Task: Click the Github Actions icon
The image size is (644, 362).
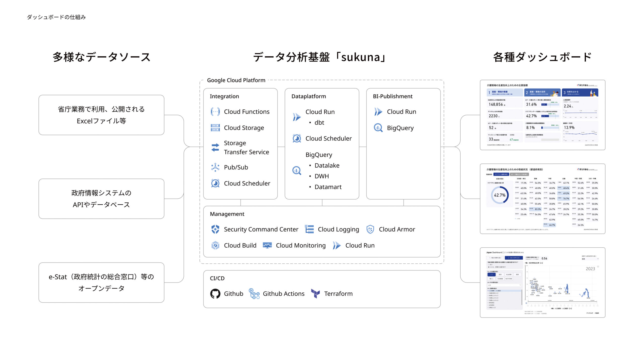Action: pyautogui.click(x=254, y=294)
